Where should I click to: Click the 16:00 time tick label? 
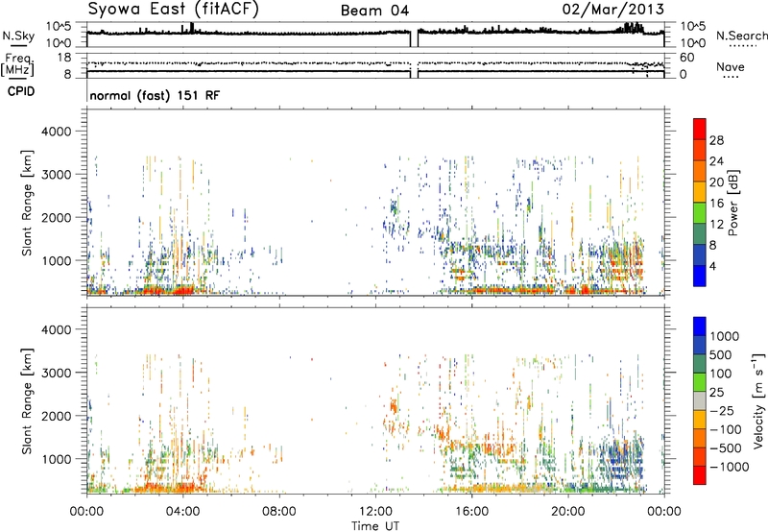[471, 512]
